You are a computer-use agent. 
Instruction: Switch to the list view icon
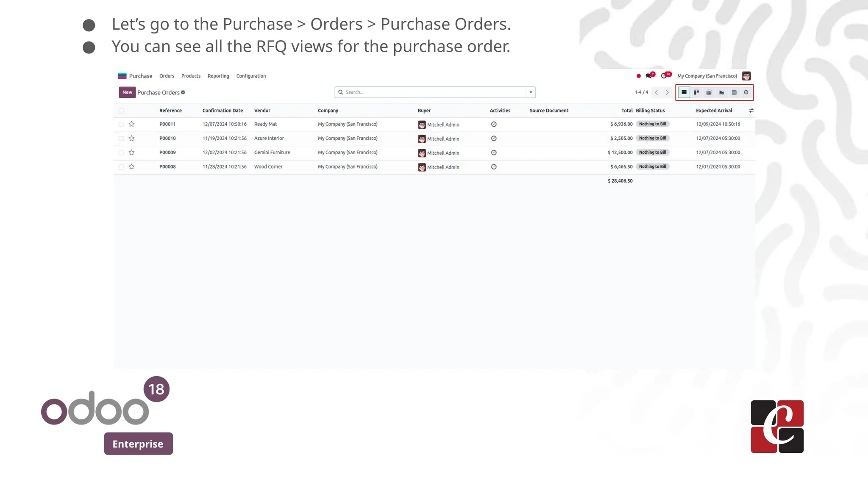[684, 92]
